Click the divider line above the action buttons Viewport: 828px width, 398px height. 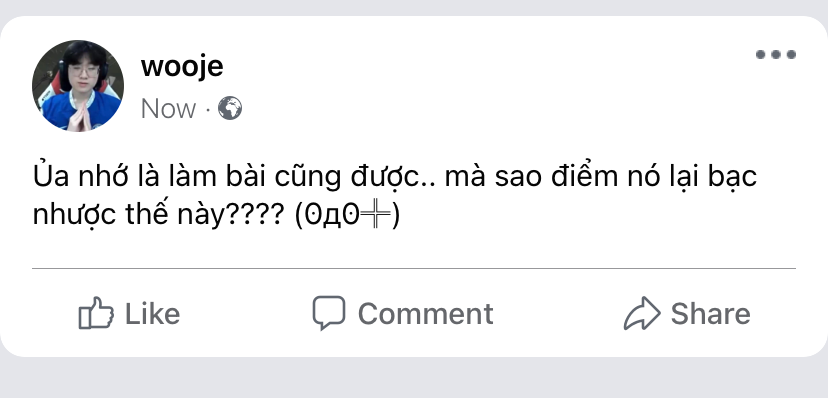coord(413,268)
